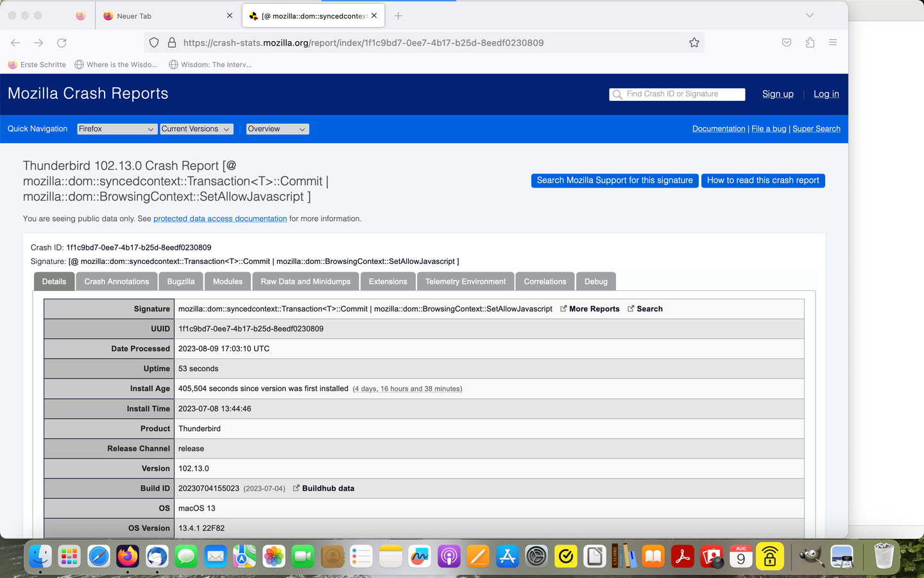Click the Buildhub data link
This screenshot has height=578, width=924.
[x=328, y=488]
